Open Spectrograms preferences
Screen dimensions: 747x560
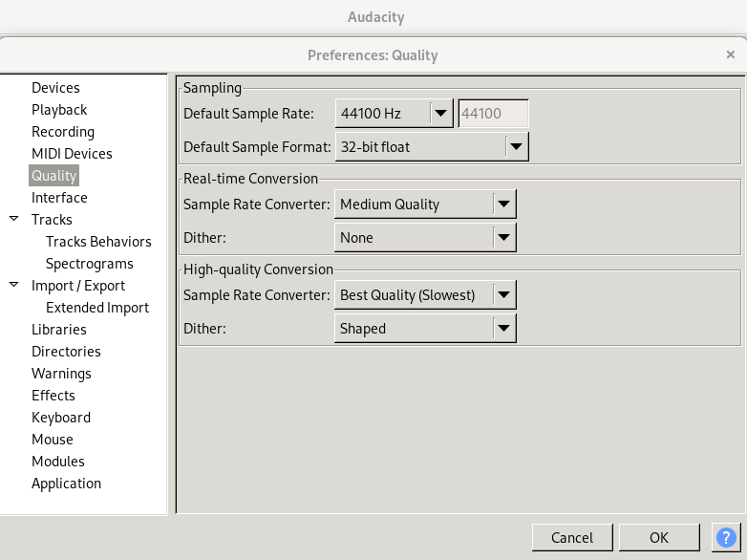(x=89, y=264)
